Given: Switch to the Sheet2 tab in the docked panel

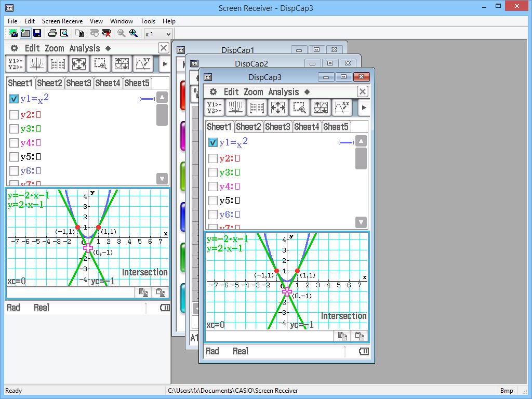Looking at the screenshot, I should tap(49, 83).
